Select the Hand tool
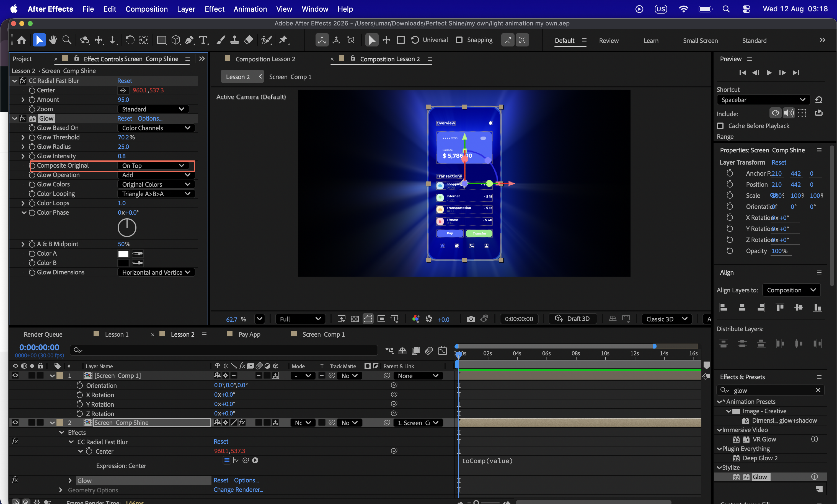The width and height of the screenshot is (837, 504). [53, 40]
